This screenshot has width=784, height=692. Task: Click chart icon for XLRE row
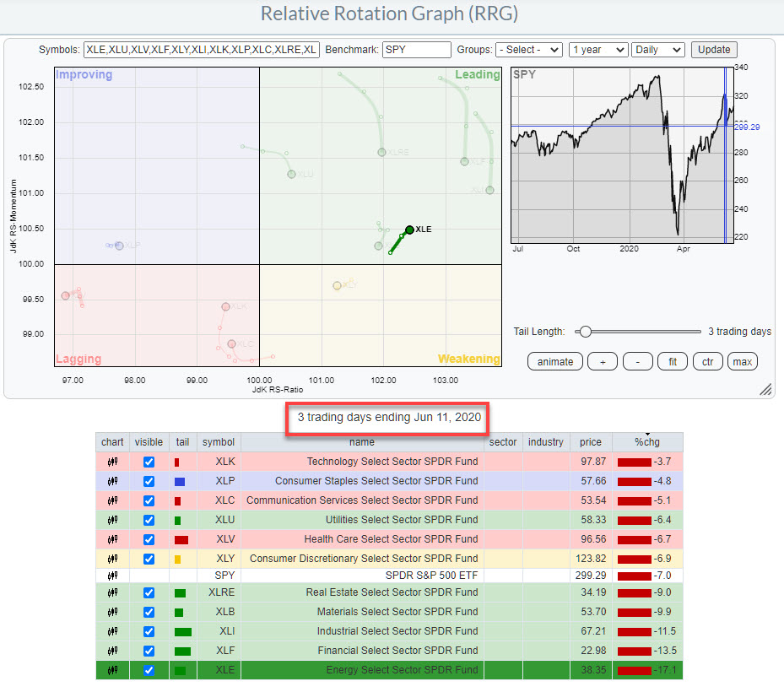pyautogui.click(x=111, y=593)
